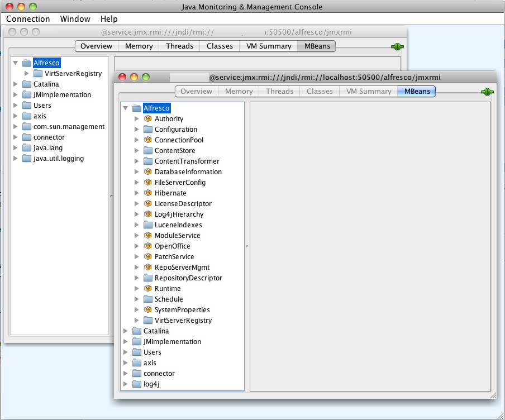Switch to Memory tab in front window
Screen dimensions: 505x420
(x=239, y=92)
